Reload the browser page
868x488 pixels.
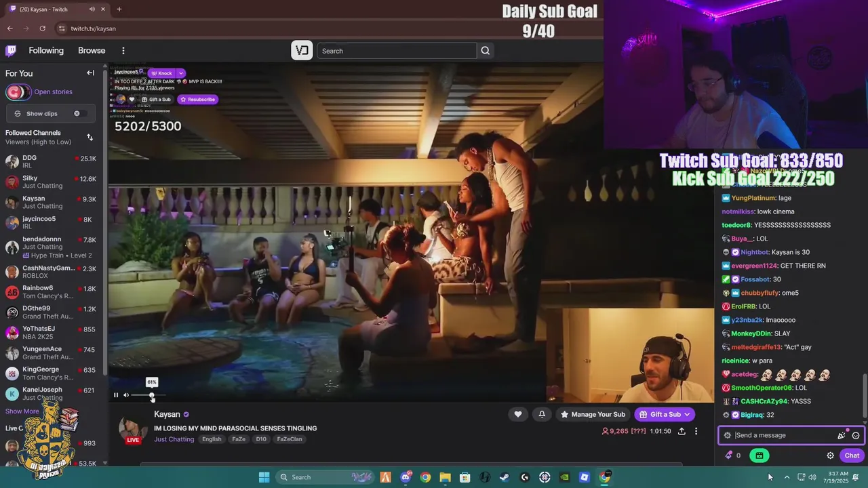(42, 28)
